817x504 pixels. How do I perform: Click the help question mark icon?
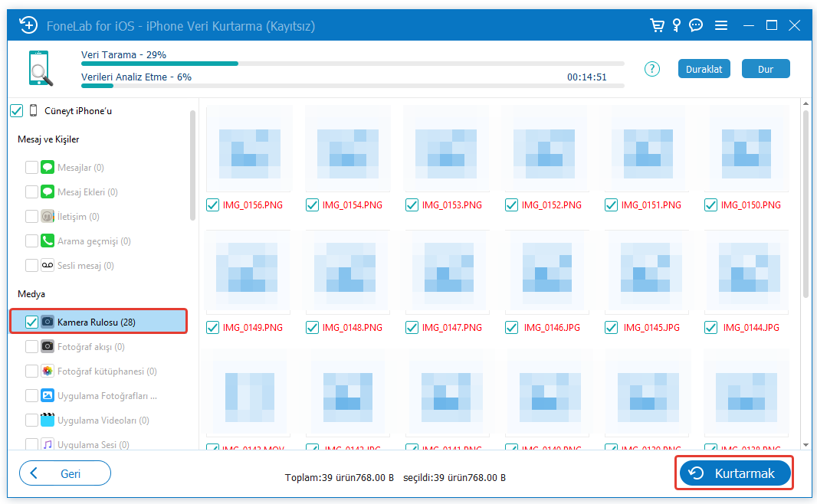[x=652, y=69]
